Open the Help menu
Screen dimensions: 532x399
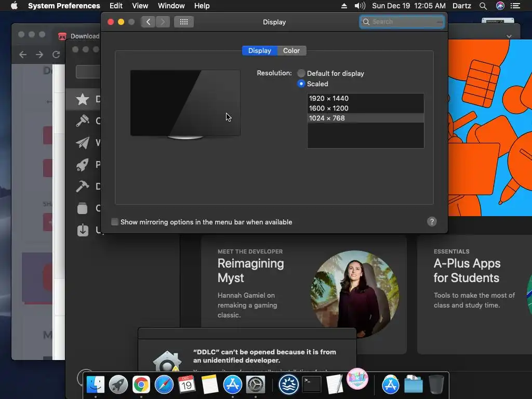point(202,6)
